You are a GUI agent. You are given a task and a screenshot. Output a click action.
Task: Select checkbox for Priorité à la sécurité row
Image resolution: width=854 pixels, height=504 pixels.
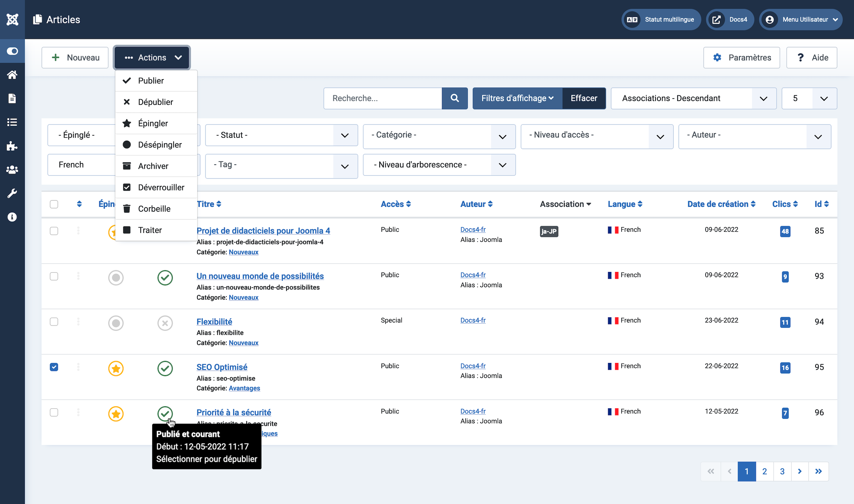pyautogui.click(x=54, y=412)
